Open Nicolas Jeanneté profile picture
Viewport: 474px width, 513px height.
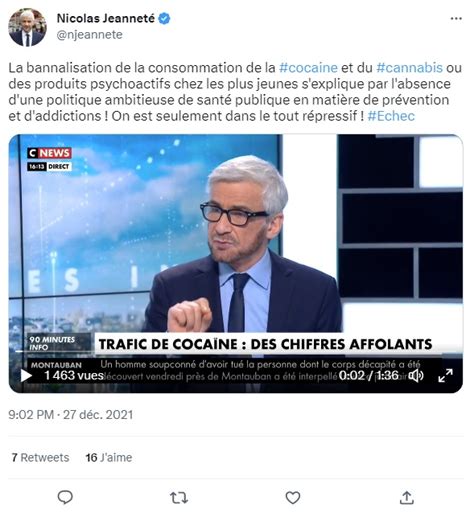coord(27,27)
